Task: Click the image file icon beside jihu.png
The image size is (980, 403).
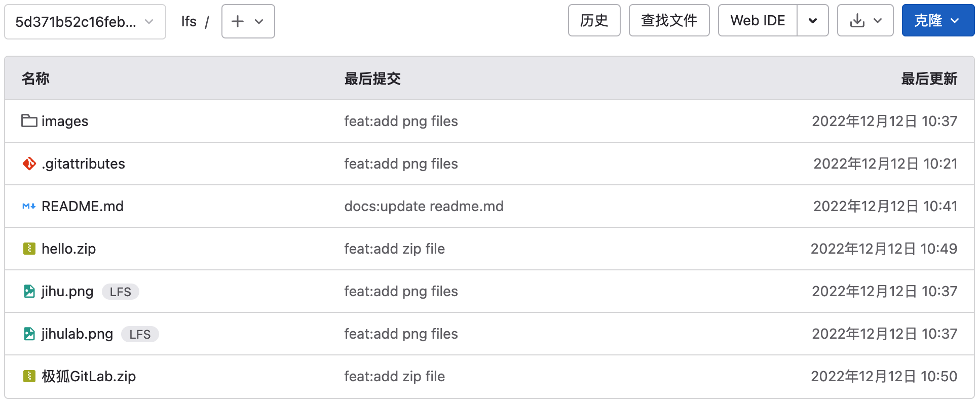Action: [x=29, y=291]
